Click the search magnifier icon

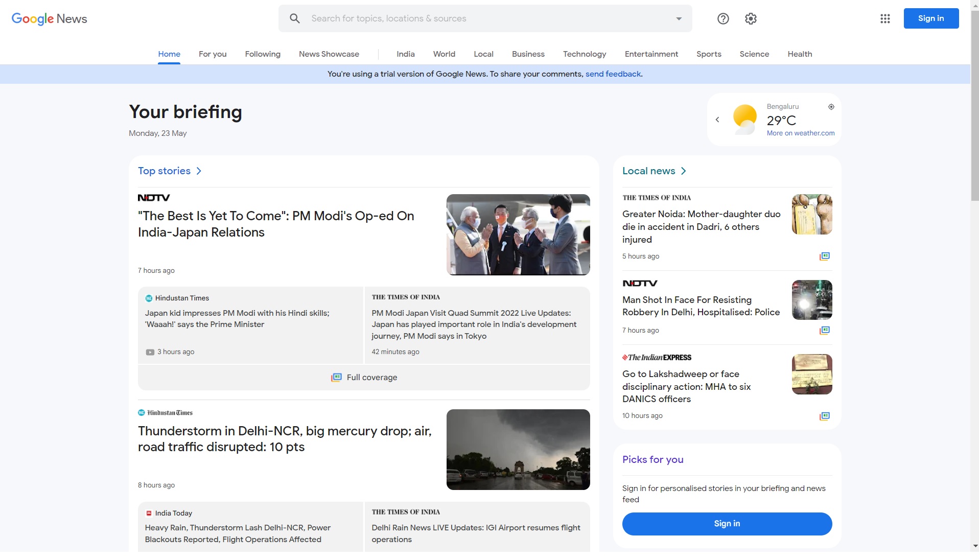[295, 18]
